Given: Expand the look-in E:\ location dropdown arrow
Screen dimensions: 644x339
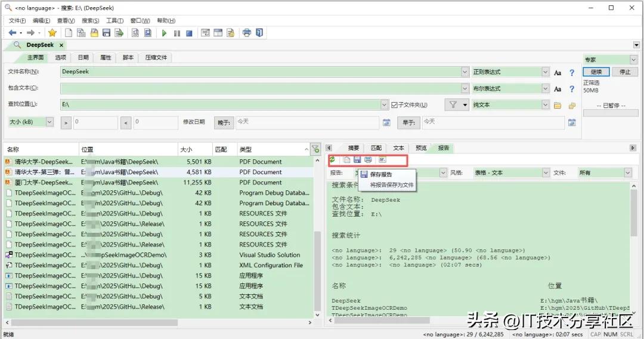Looking at the screenshot, I should point(384,105).
